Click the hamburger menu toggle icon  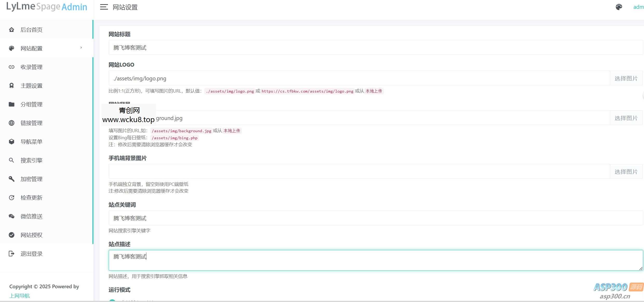pyautogui.click(x=104, y=7)
